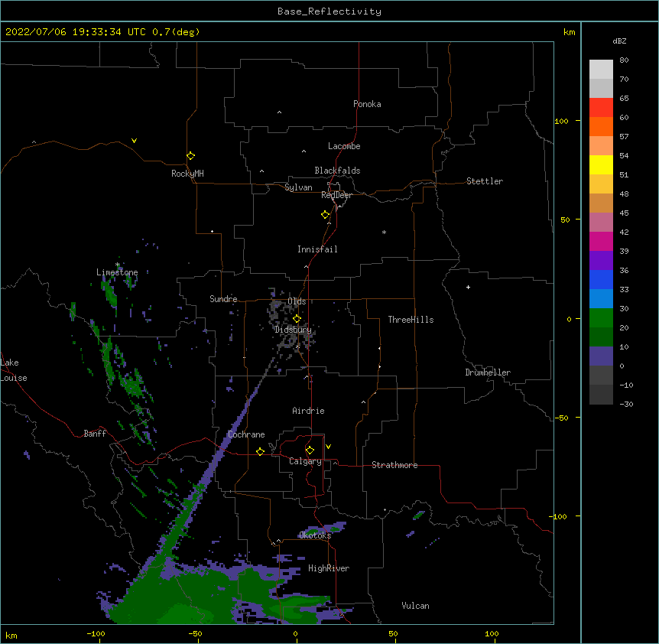The width and height of the screenshot is (659, 644).
Task: Click the Sylvan map label
Action: point(298,187)
